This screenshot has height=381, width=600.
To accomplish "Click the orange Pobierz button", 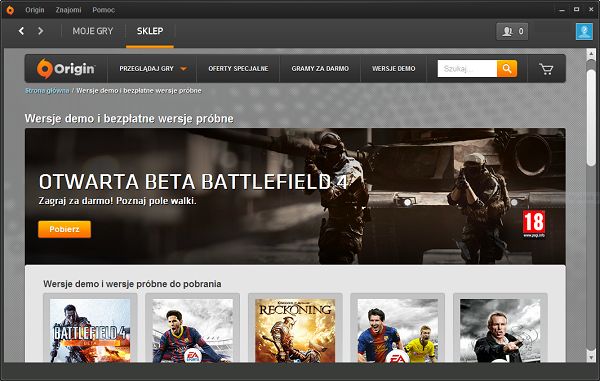I will click(64, 229).
